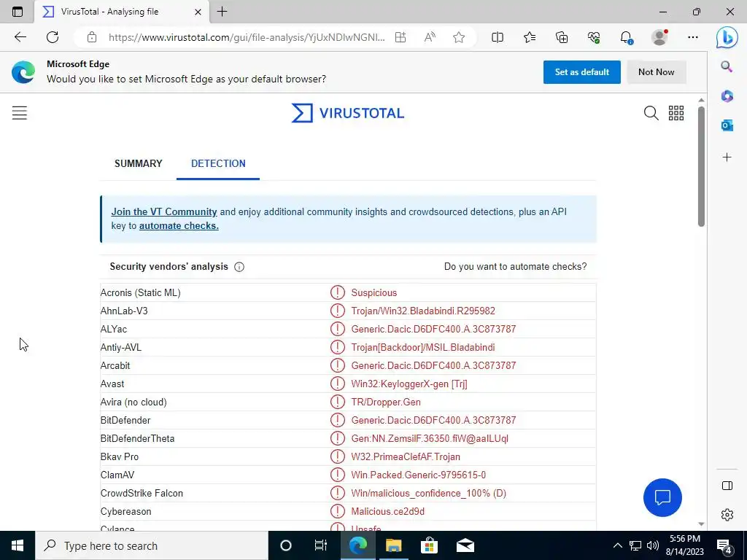Click the alert icon in the Acronis row

(337, 292)
